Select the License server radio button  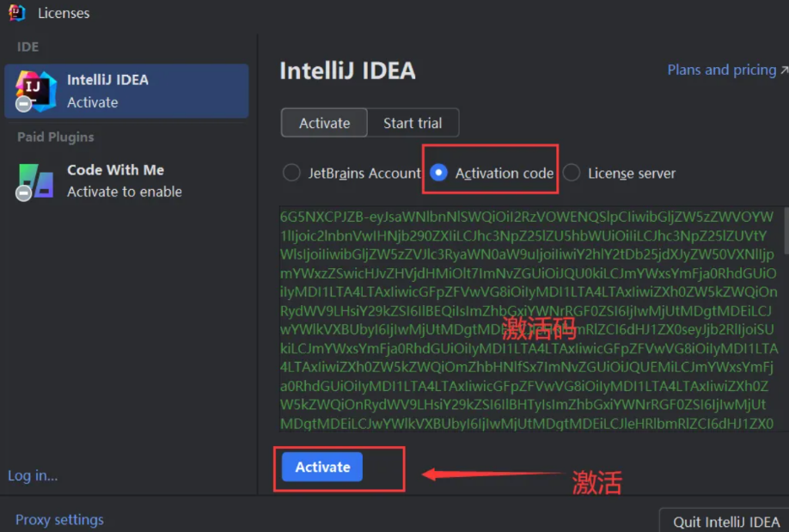click(x=572, y=173)
